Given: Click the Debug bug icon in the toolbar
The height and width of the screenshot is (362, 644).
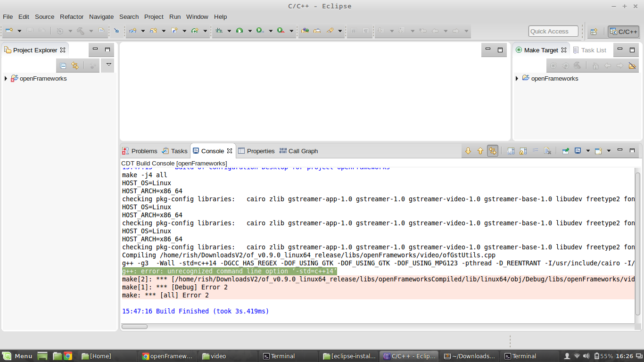Looking at the screenshot, I should click(x=219, y=31).
